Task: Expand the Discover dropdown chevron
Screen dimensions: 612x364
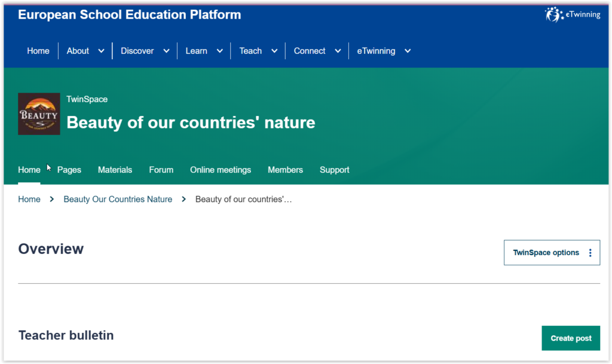Action: pyautogui.click(x=166, y=51)
